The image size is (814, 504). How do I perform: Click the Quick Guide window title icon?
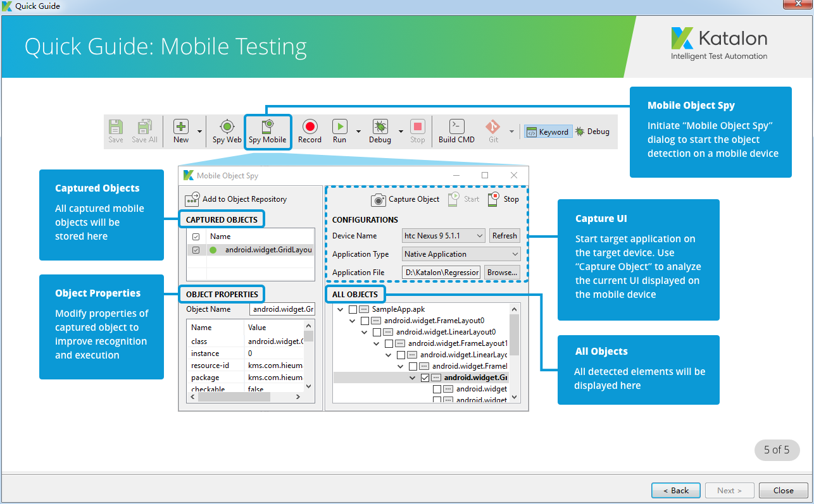coord(7,6)
